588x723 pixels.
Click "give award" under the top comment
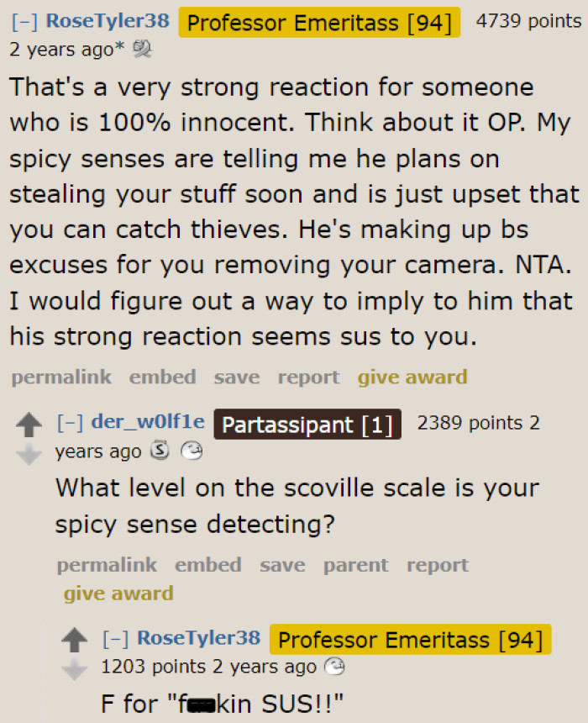(x=412, y=377)
